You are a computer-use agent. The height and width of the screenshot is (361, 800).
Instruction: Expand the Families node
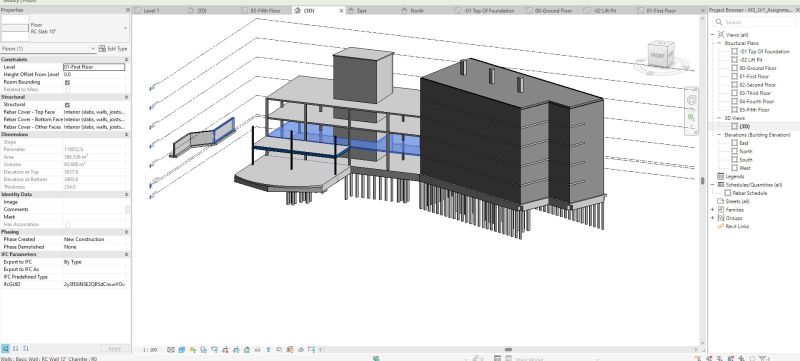tap(713, 210)
